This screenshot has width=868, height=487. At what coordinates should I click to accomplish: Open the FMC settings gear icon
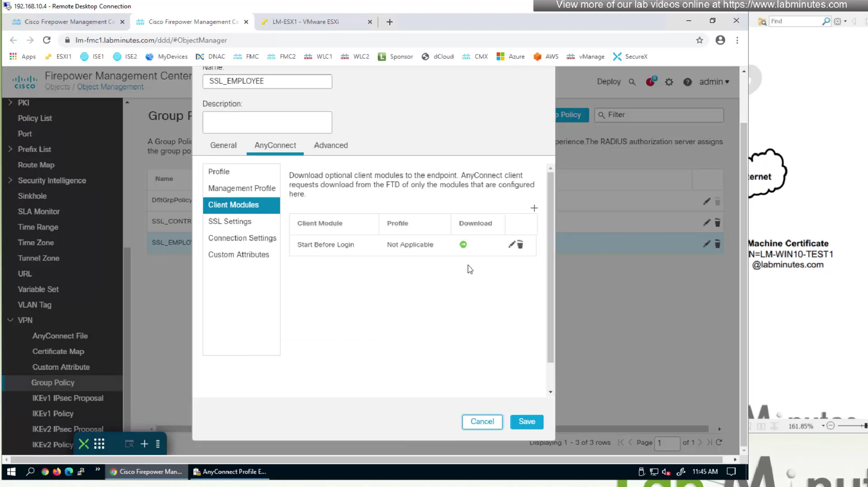pos(669,82)
